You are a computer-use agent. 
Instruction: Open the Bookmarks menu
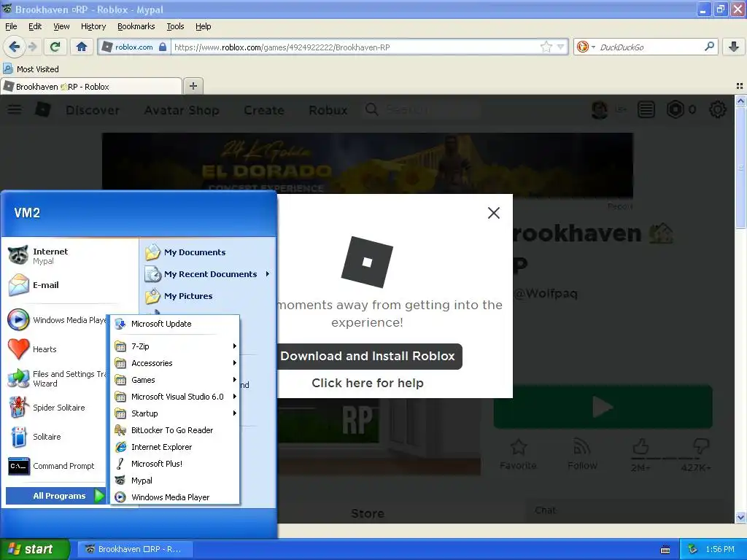136,26
